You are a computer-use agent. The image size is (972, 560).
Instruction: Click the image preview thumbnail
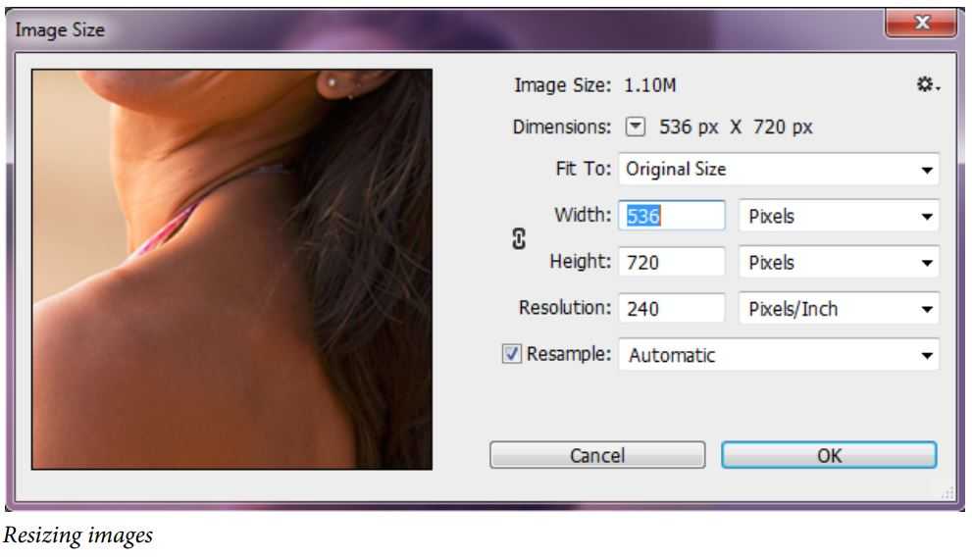231,269
